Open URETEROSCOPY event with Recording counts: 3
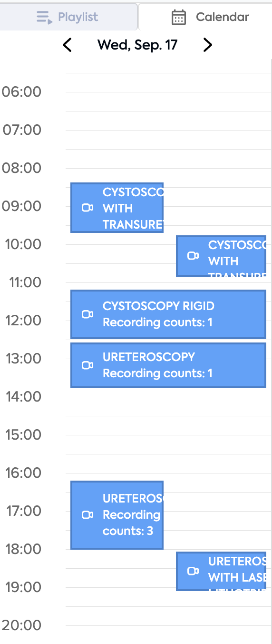The image size is (272, 644). [x=117, y=515]
